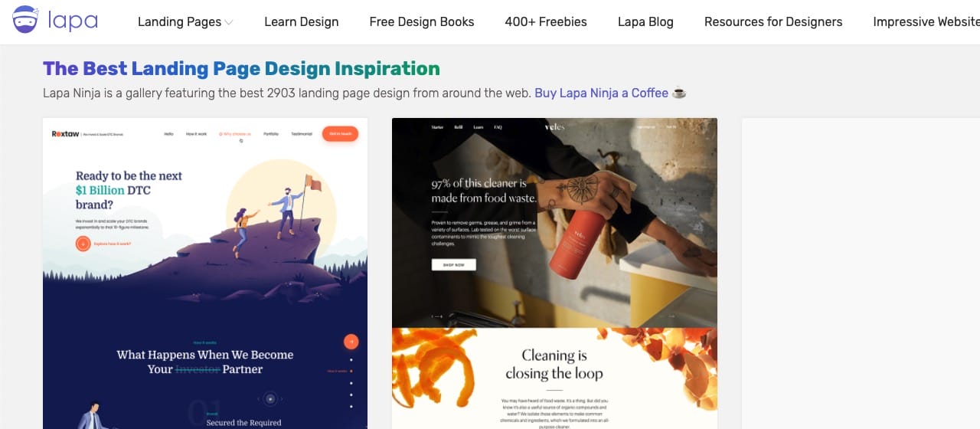
Task: Open the Roxtaw landing page thumbnail
Action: (x=205, y=273)
